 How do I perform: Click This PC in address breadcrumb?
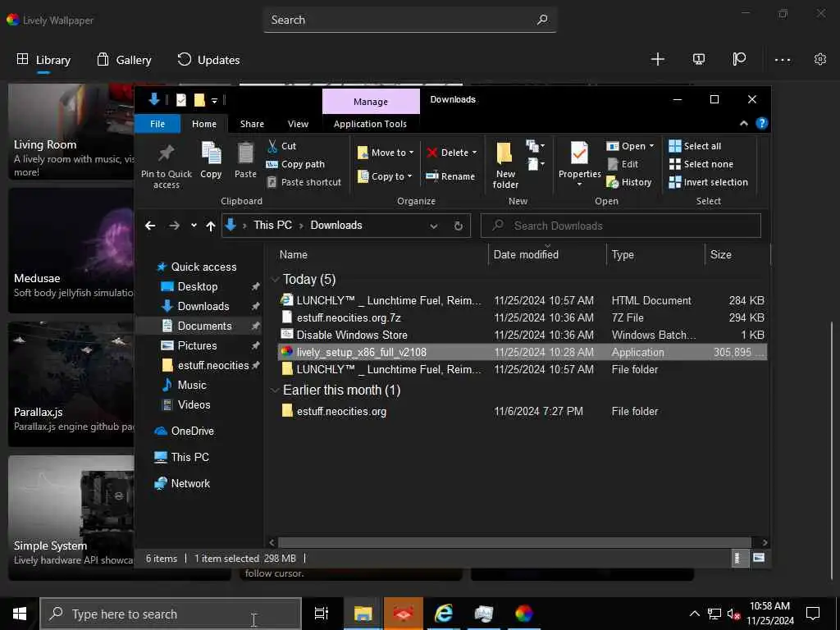(272, 225)
